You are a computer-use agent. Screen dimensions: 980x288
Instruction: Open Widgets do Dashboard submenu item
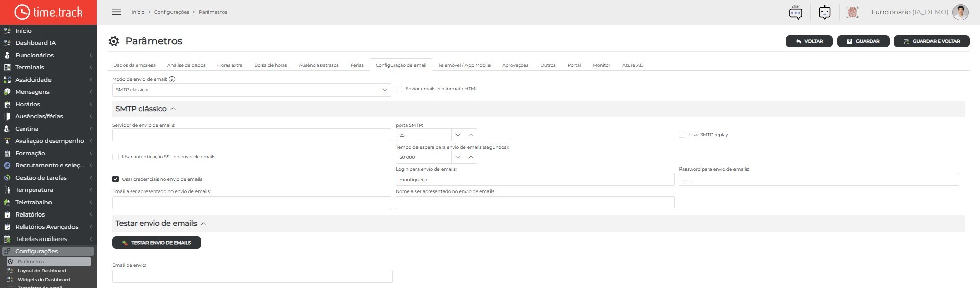pyautogui.click(x=44, y=280)
